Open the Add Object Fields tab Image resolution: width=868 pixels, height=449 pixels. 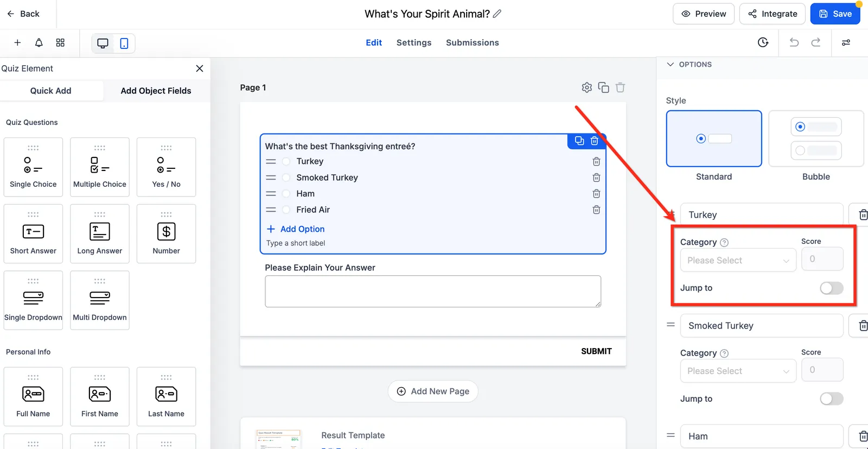[156, 91]
